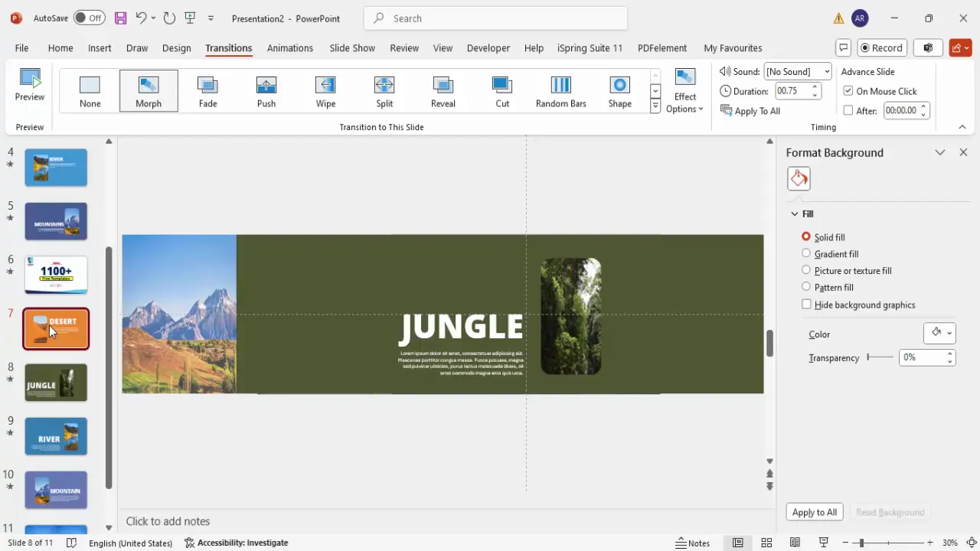The image size is (980, 551).
Task: Apply the Fade transition
Action: pyautogui.click(x=207, y=91)
